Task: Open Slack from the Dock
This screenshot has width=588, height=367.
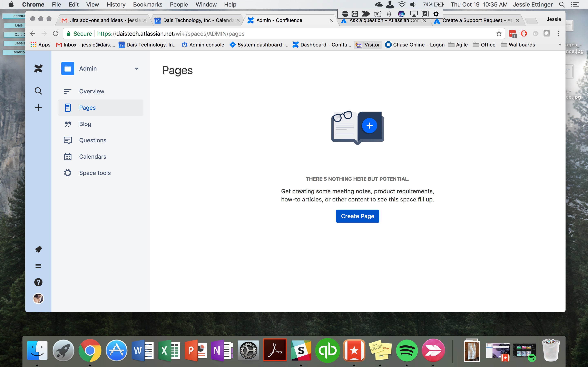Action: (301, 350)
